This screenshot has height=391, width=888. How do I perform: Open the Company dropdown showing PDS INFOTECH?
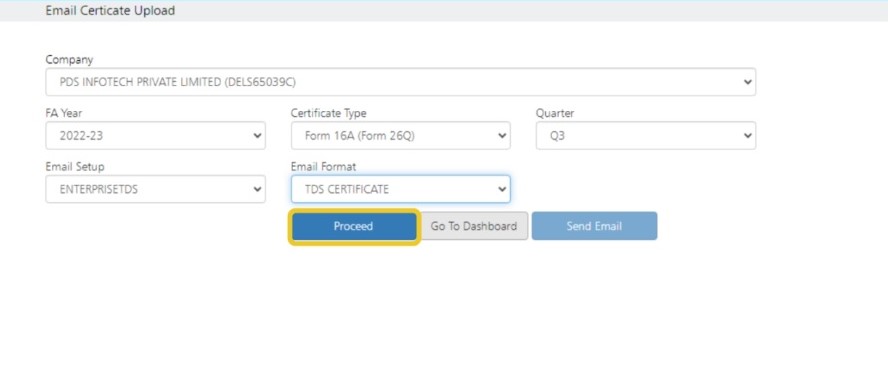click(400, 82)
